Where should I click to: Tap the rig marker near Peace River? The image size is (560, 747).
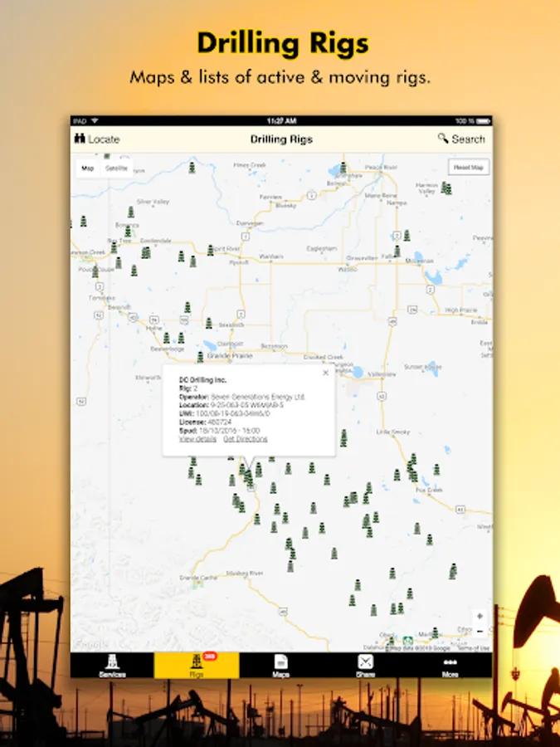(343, 167)
